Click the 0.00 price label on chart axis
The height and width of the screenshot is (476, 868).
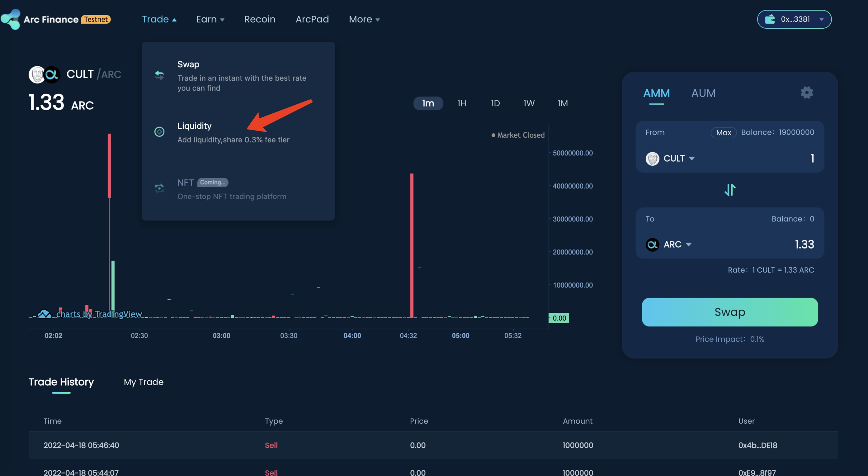tap(559, 318)
